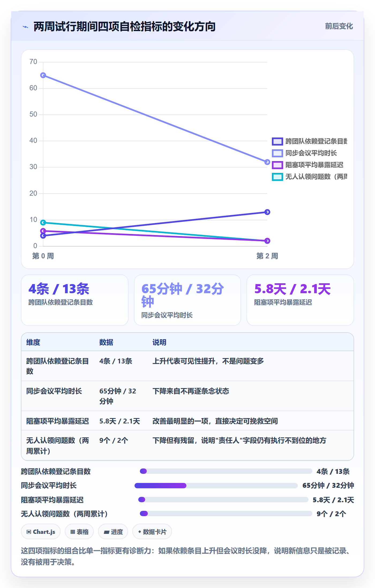375x588 pixels.
Task: Click the 数据 column header
Action: point(106,342)
